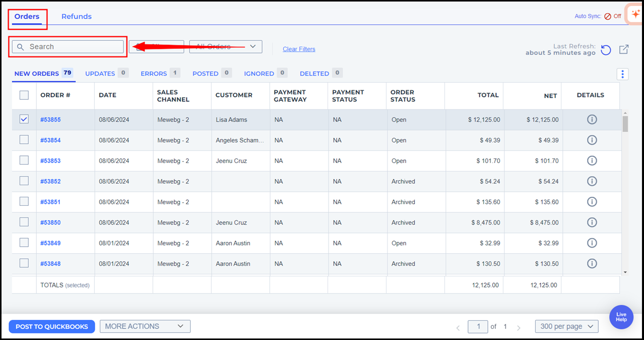Screen dimensions: 644x340
Task: Click info icon for order #53848
Action: point(592,263)
